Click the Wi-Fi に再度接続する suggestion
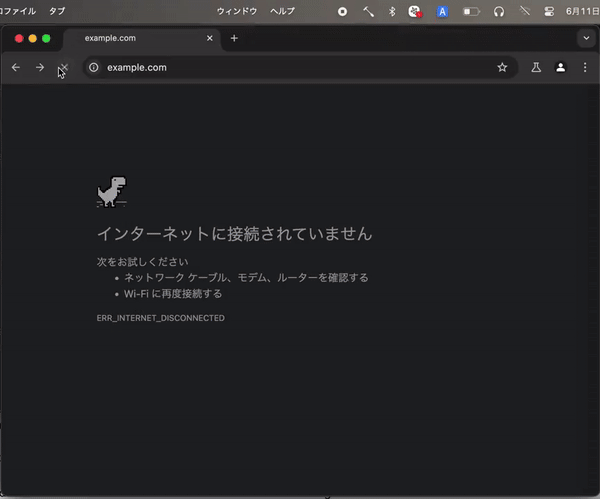This screenshot has height=499, width=600. point(173,294)
